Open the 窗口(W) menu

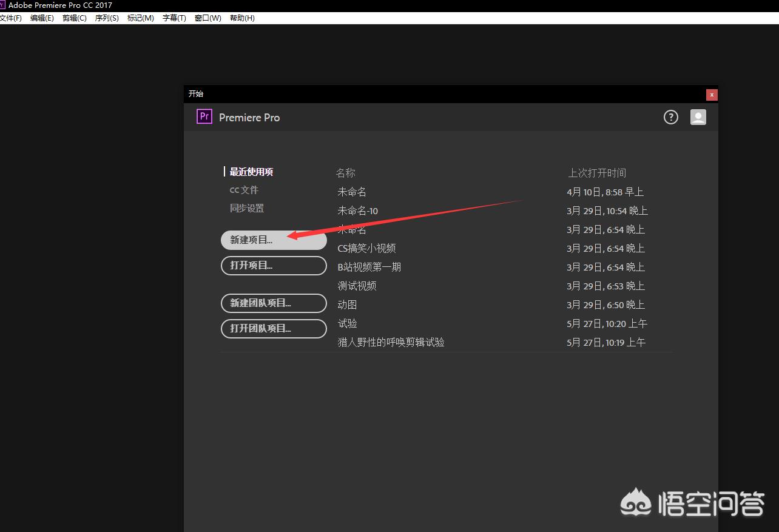tap(207, 18)
